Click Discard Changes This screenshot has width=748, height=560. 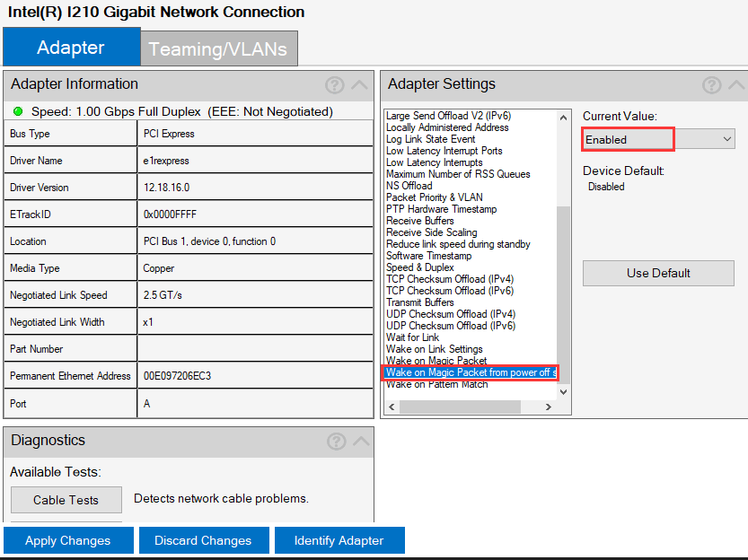[204, 540]
